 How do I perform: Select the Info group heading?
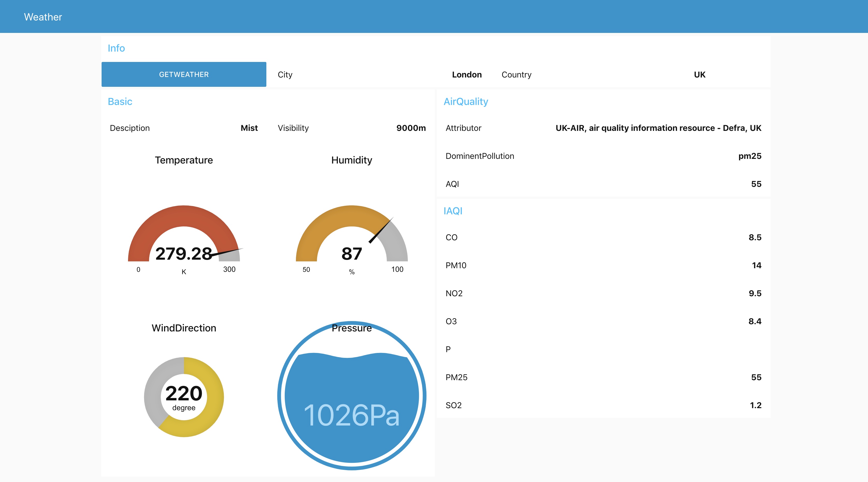(x=116, y=48)
